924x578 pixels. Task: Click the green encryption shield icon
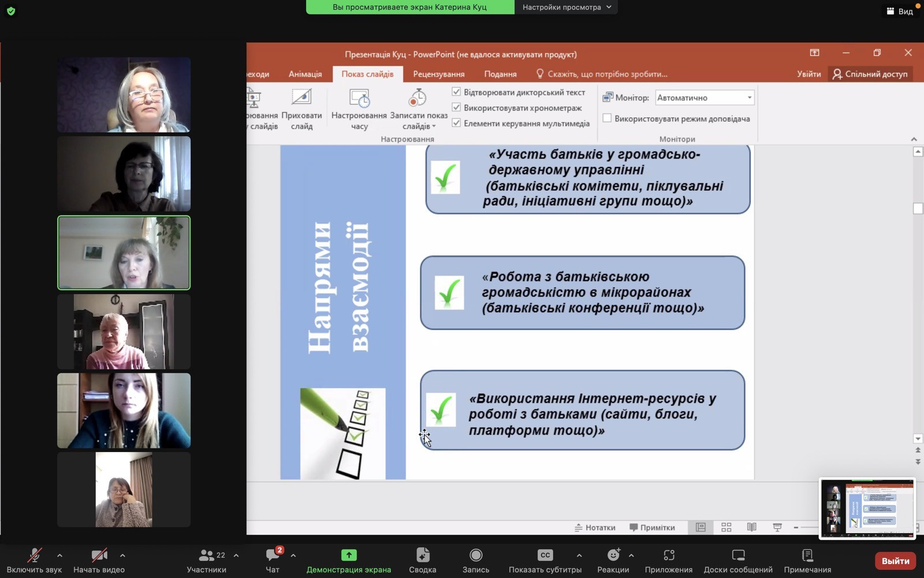click(11, 11)
